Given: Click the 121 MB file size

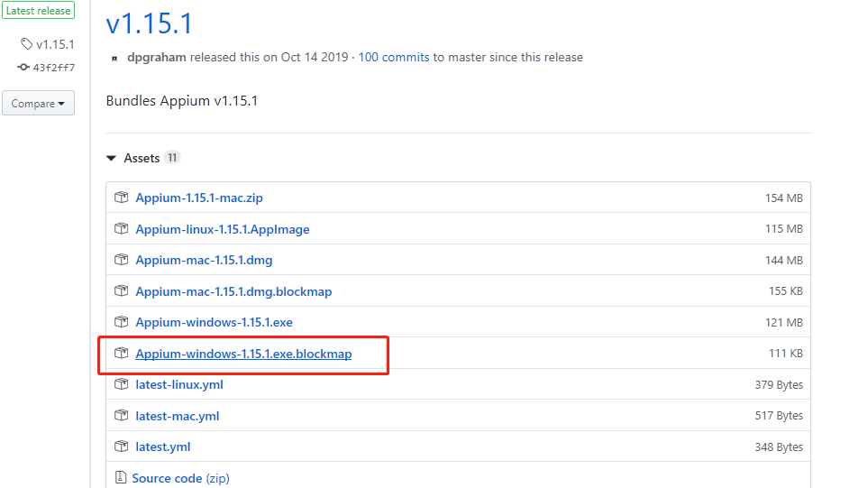Looking at the screenshot, I should coord(784,322).
